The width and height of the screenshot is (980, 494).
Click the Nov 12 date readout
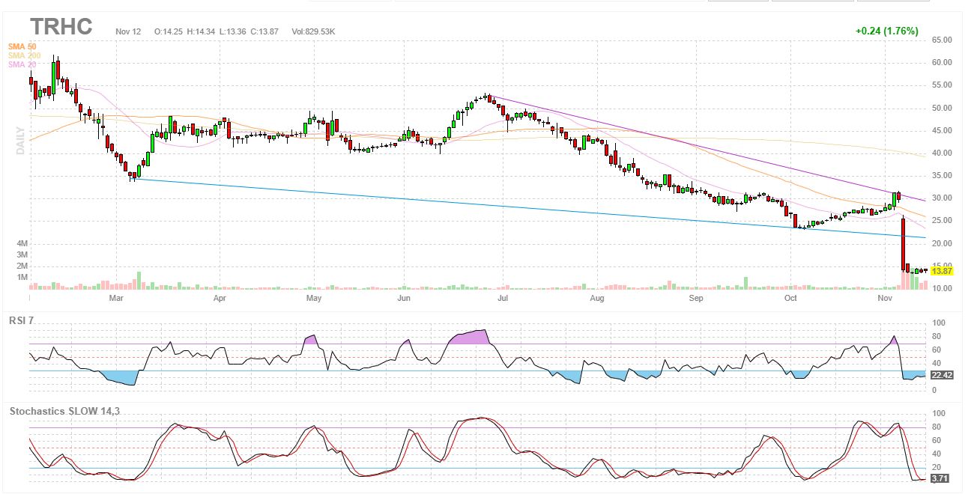[129, 31]
